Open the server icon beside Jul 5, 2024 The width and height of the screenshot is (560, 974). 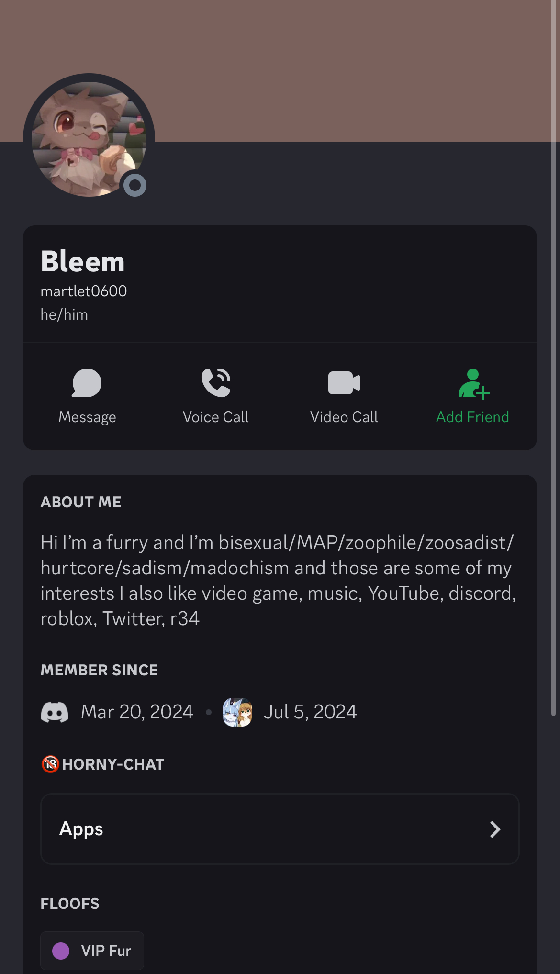[x=237, y=712]
